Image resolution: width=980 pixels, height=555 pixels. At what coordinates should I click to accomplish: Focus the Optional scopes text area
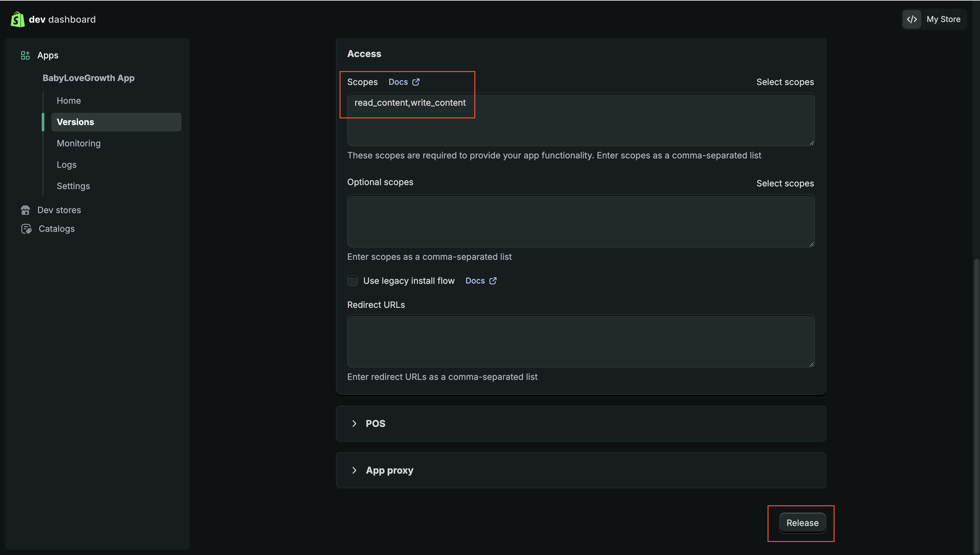click(x=580, y=221)
